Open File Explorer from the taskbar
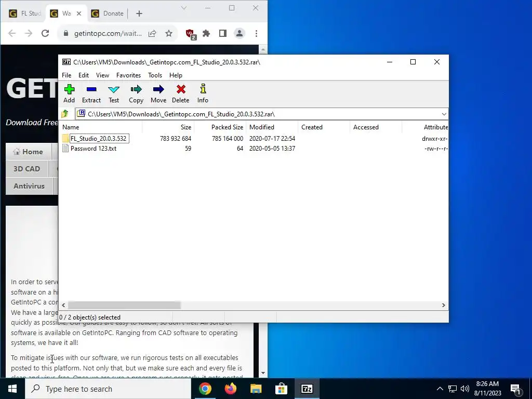Screen dimensions: 532x399 pyautogui.click(x=256, y=389)
